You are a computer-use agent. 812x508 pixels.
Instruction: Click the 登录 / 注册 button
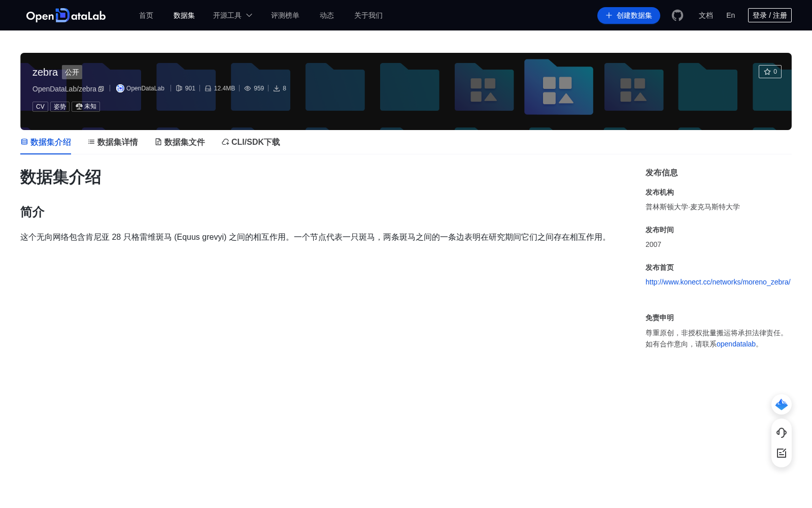tap(770, 15)
